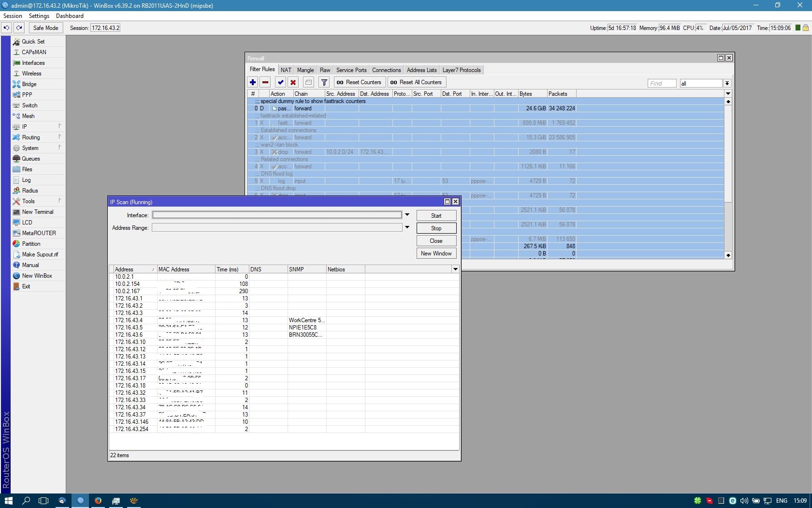Open the Settings menu
Image resolution: width=812 pixels, height=508 pixels.
pyautogui.click(x=39, y=16)
